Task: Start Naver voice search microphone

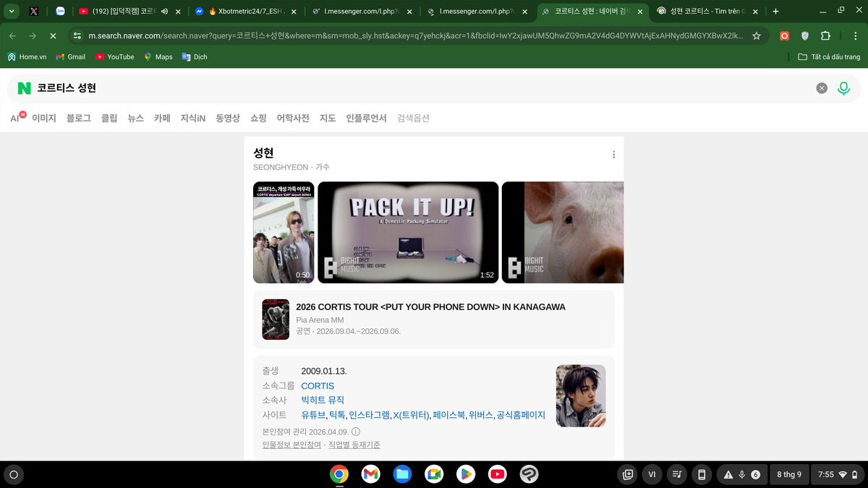Action: click(x=843, y=88)
